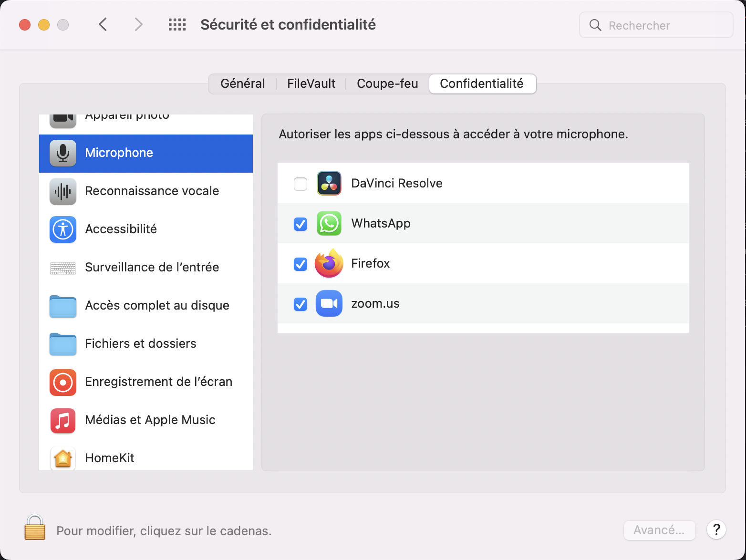The width and height of the screenshot is (746, 560).
Task: Open the FileVault tab
Action: (x=311, y=83)
